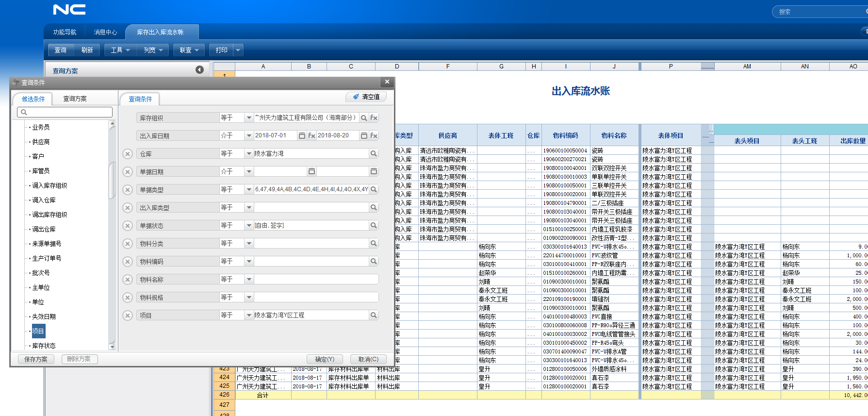Remove the 仓库 condition row

click(x=128, y=154)
